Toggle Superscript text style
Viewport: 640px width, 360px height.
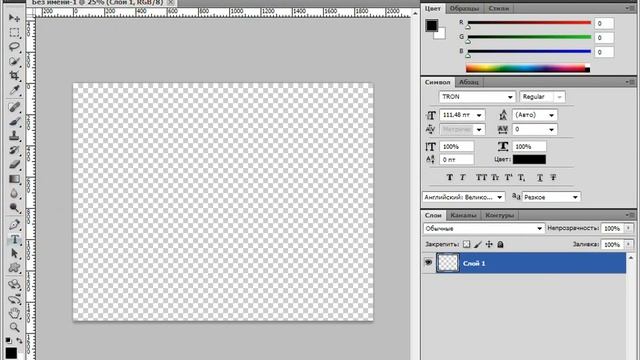pyautogui.click(x=508, y=177)
